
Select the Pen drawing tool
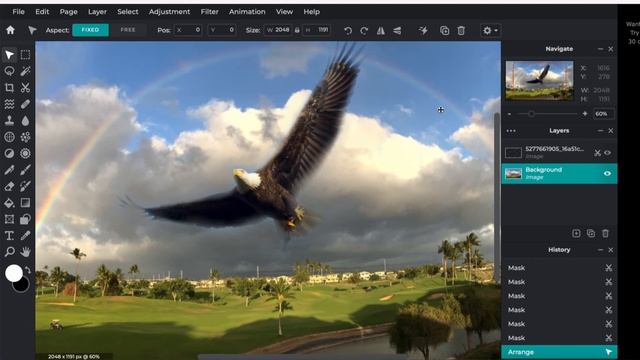[9, 170]
